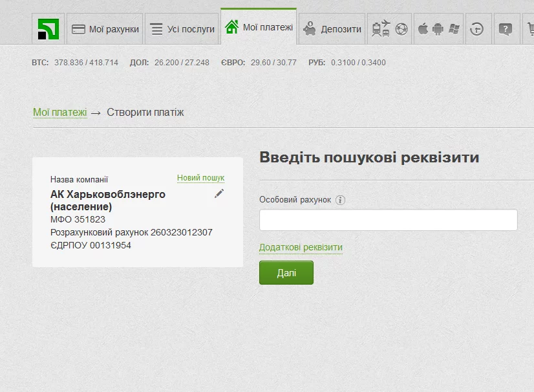Click the ЄДРПОУ 00131954 line

[91, 245]
